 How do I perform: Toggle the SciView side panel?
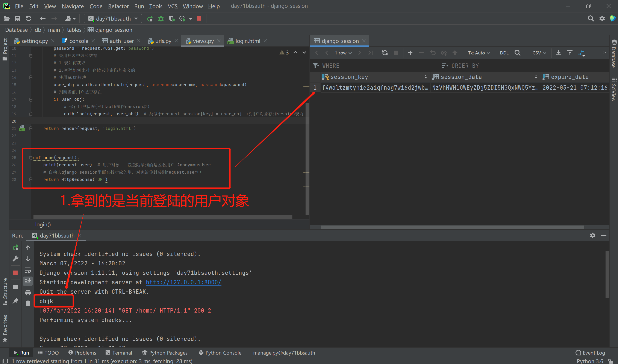613,89
